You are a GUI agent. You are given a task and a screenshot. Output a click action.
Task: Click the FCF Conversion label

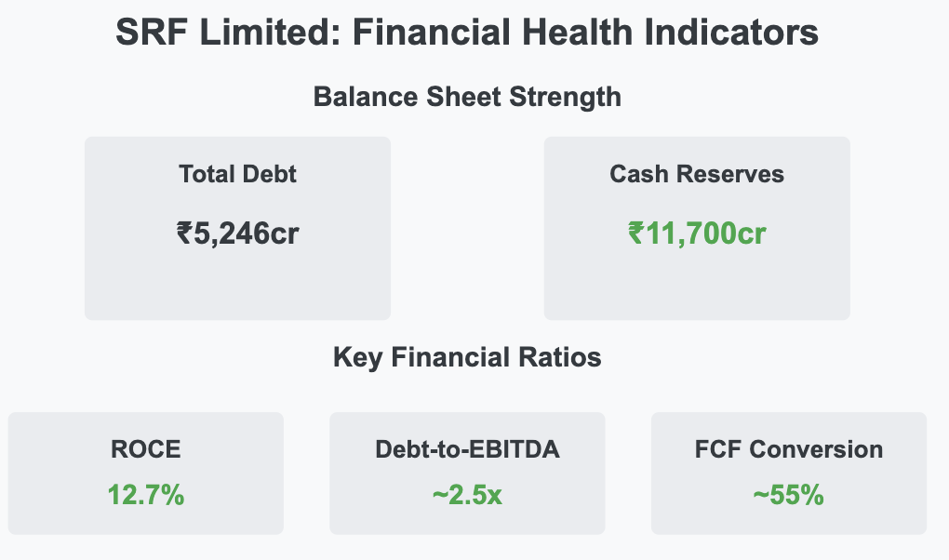(789, 450)
